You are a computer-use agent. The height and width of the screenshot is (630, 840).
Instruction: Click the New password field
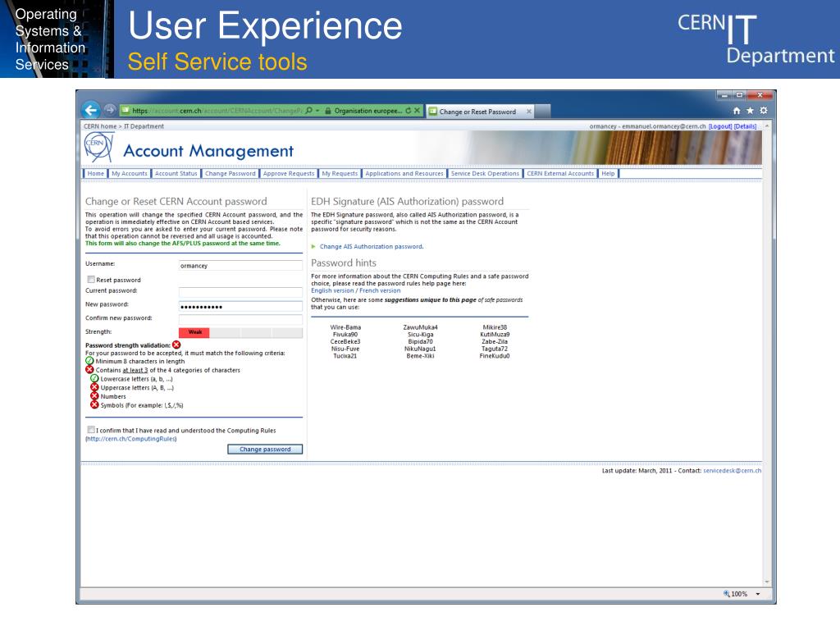(240, 306)
